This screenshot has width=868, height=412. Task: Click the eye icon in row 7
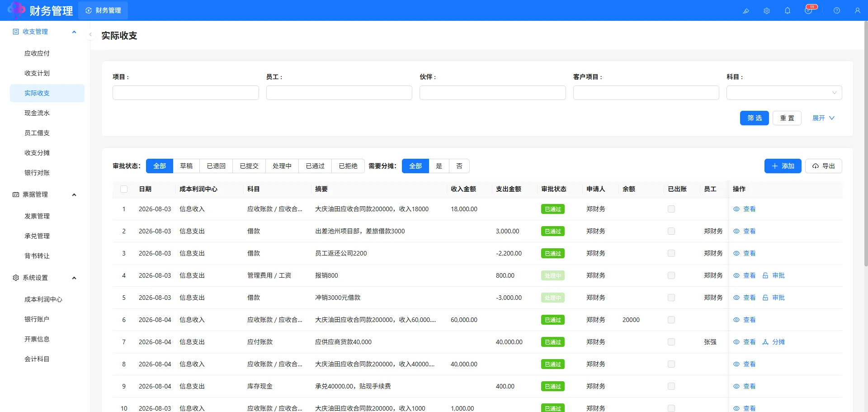pos(736,342)
